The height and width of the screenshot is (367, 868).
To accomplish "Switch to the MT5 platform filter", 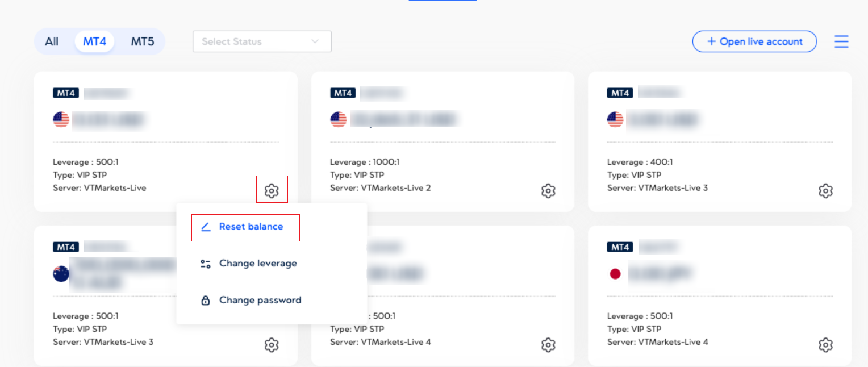I will coord(143,41).
